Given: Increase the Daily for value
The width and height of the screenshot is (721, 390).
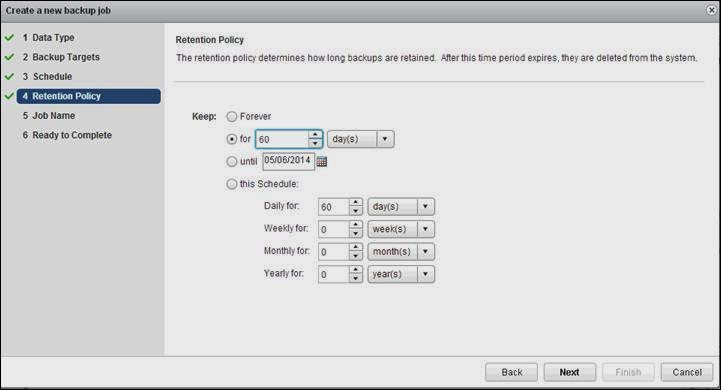Looking at the screenshot, I should [355, 202].
